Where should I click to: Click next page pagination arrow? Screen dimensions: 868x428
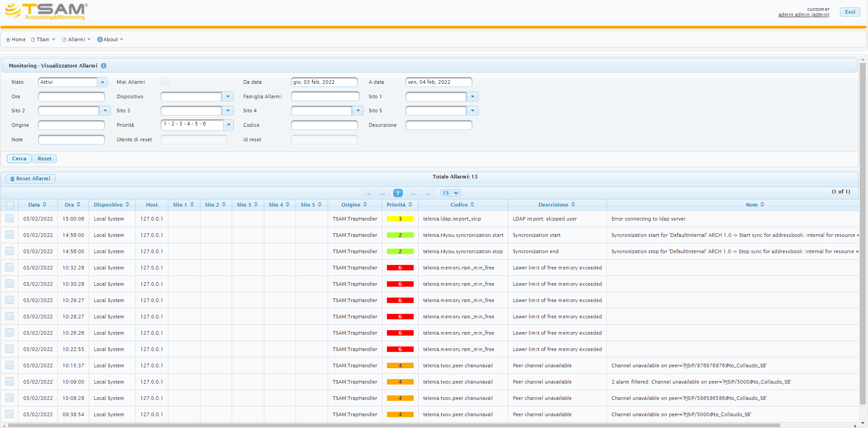[414, 193]
